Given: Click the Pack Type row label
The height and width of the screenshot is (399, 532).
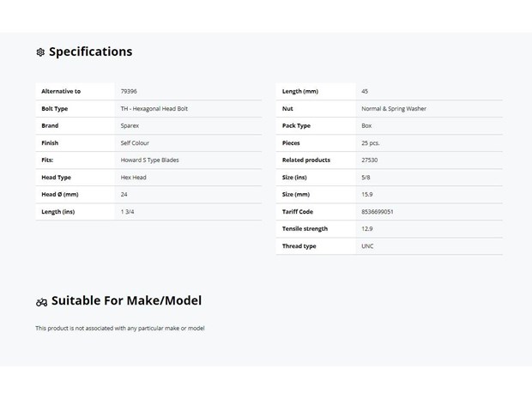Looking at the screenshot, I should (296, 125).
